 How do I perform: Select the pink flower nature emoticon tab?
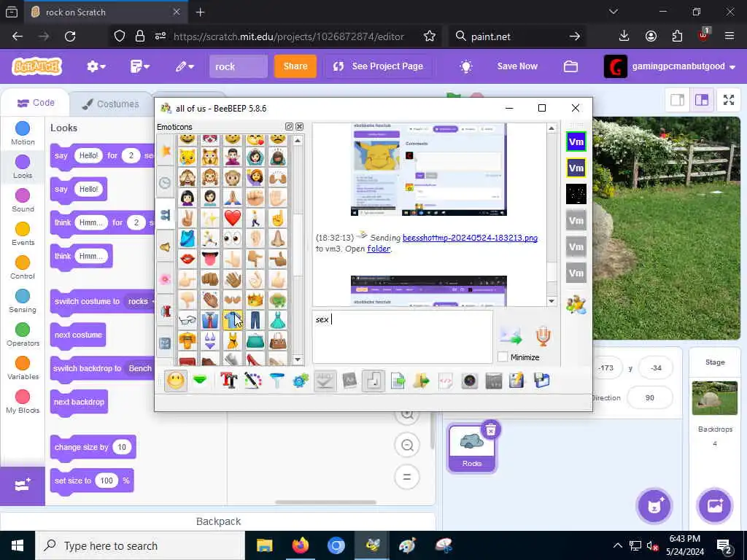pos(166,279)
